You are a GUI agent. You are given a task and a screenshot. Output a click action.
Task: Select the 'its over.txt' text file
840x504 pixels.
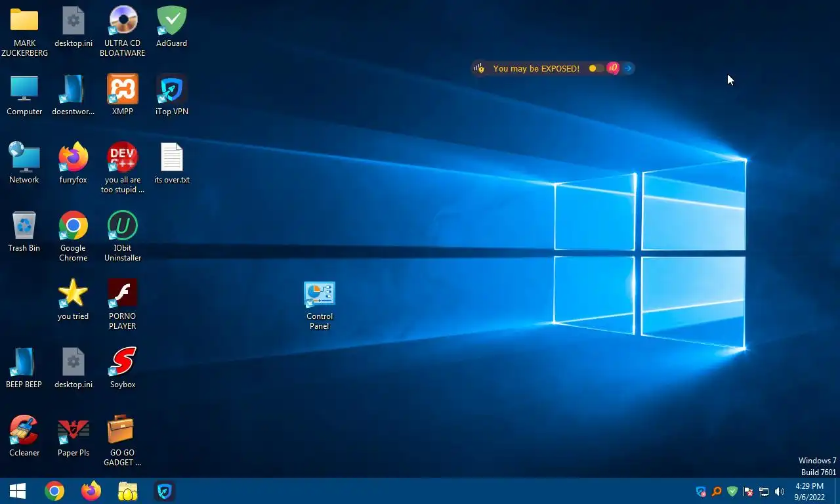click(171, 163)
